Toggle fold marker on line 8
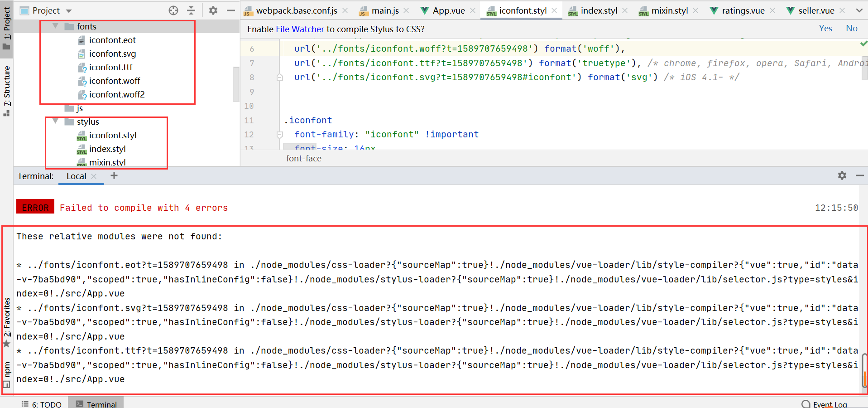Screen dimensions: 868x408 tap(280, 78)
